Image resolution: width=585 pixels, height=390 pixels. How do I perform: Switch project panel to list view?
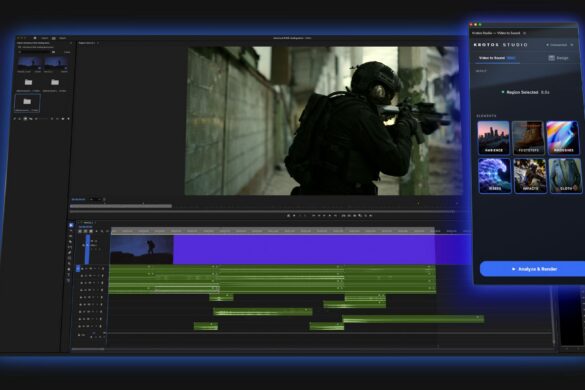(x=20, y=119)
